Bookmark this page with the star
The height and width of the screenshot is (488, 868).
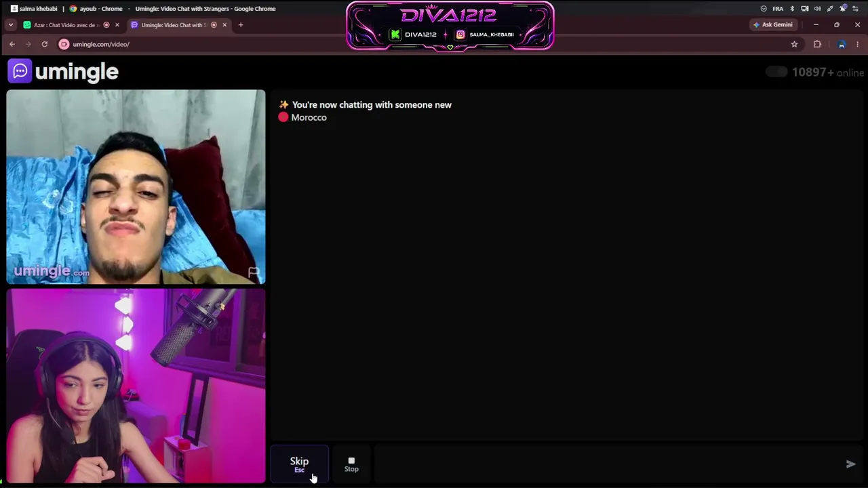pos(794,44)
